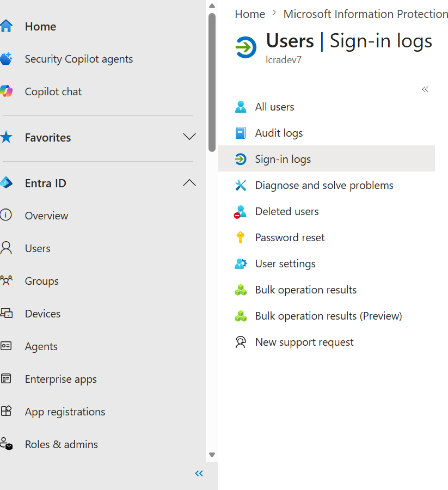Open Security Copilot agents icon
The image size is (448, 490).
(x=6, y=59)
